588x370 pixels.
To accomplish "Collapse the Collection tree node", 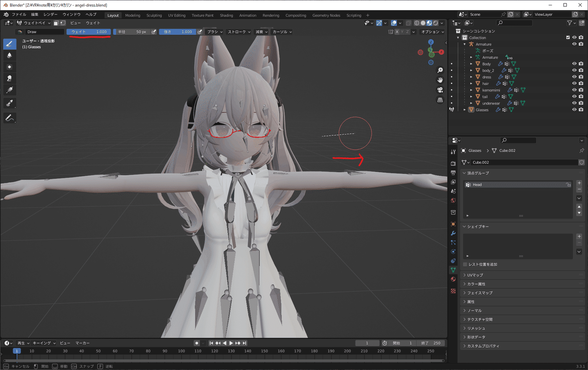I will 459,38.
